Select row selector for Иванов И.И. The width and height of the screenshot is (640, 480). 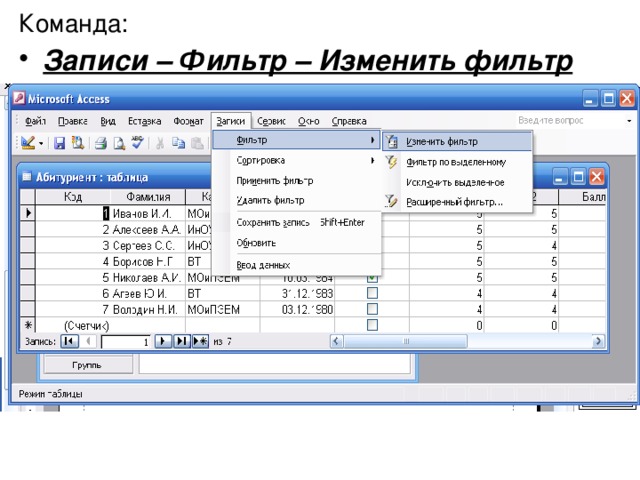coord(28,213)
